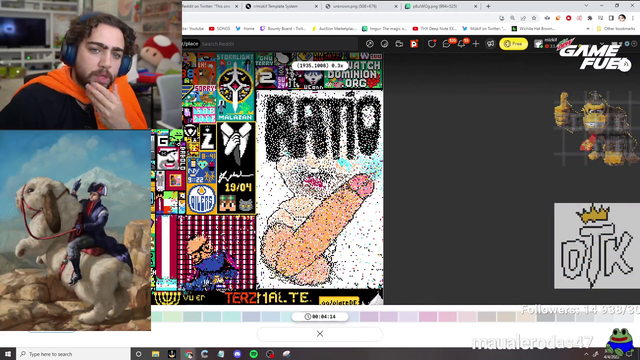
Task: Click the Reddit chat icon with 535 badge
Action: [x=447, y=44]
